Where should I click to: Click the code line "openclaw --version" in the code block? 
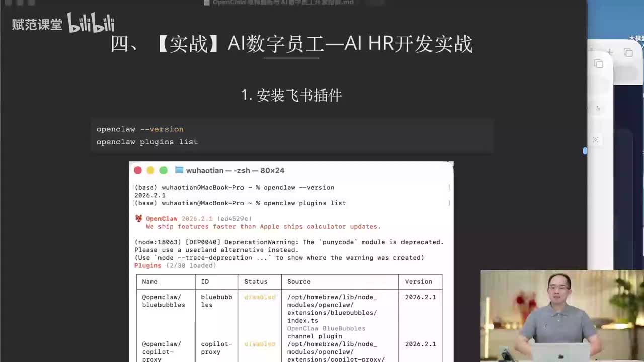[x=140, y=129]
